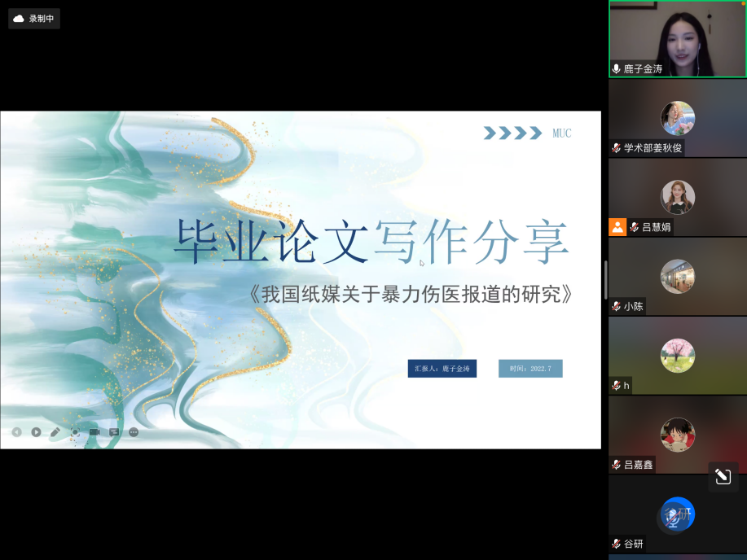
Task: Select the speaker video of 鹿子金涛
Action: click(x=677, y=37)
